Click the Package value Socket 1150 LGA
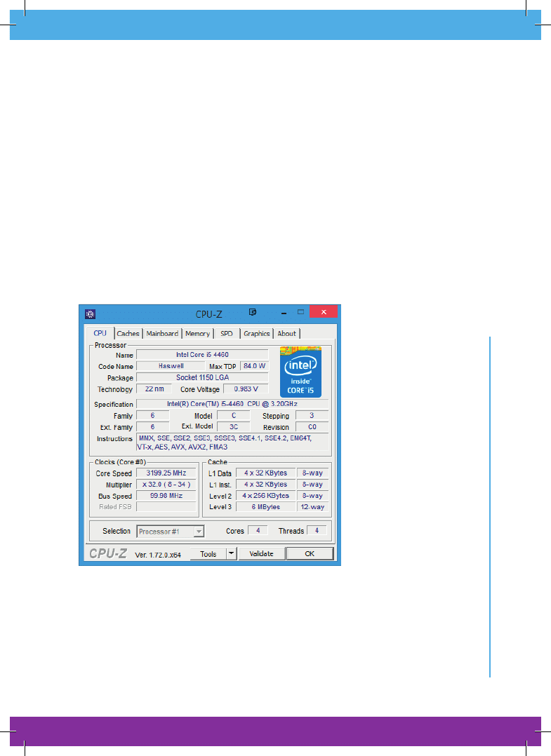 coord(202,377)
